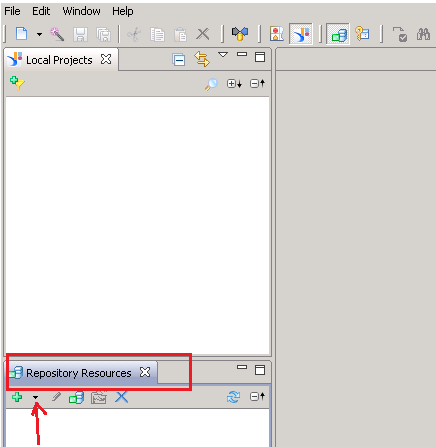Toggle the Local Projects view toolbar button
436x447 pixels.
pos(301,34)
